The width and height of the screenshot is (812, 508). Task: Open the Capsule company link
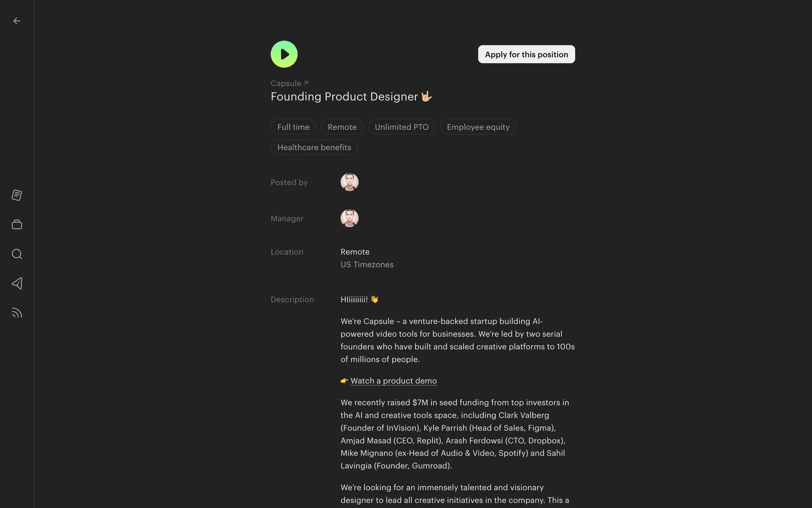pos(286,83)
